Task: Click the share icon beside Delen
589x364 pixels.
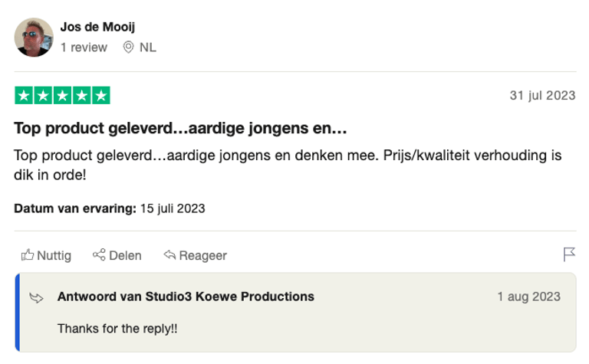Action: [99, 255]
